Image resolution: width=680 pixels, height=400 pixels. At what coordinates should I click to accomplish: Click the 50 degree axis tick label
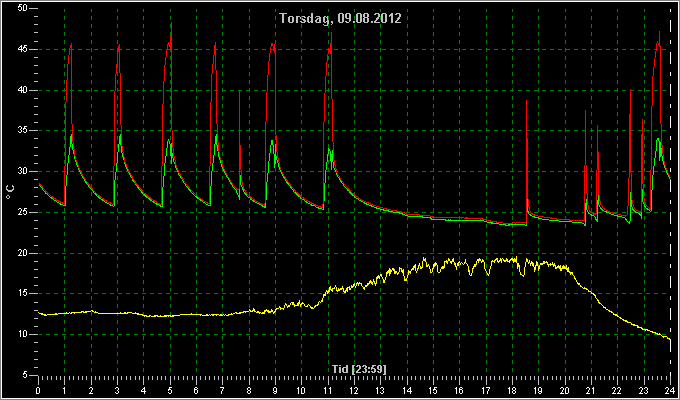pyautogui.click(x=23, y=8)
